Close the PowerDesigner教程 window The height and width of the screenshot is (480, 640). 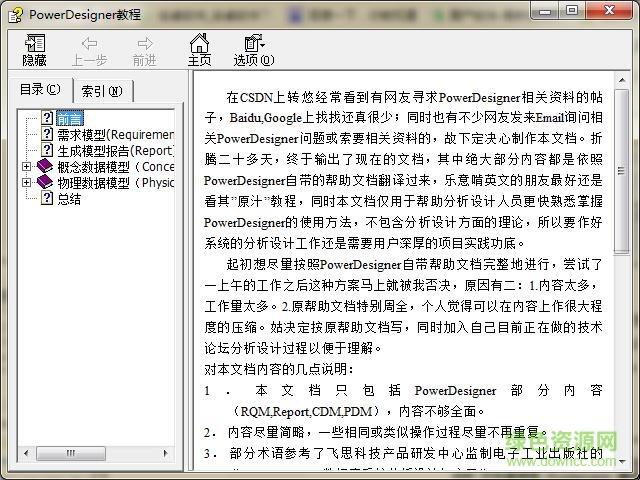610,11
